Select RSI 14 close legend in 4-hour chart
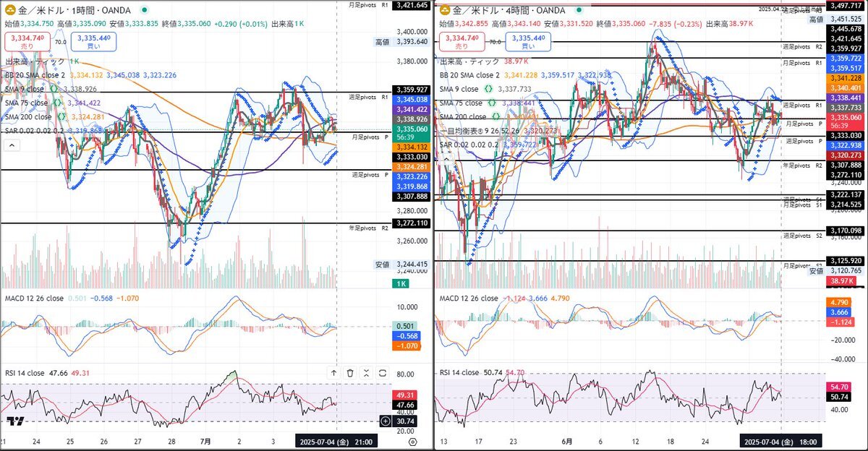The height and width of the screenshot is (451, 868). point(459,373)
